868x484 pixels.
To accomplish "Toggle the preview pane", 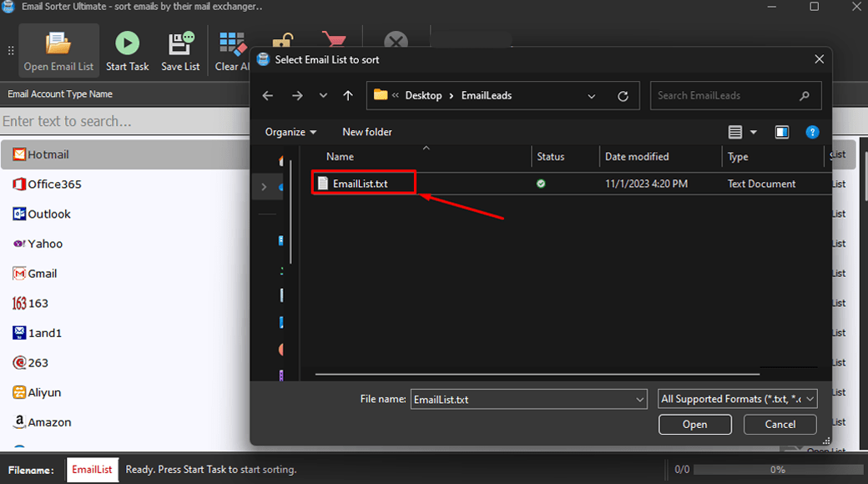I will [x=782, y=132].
